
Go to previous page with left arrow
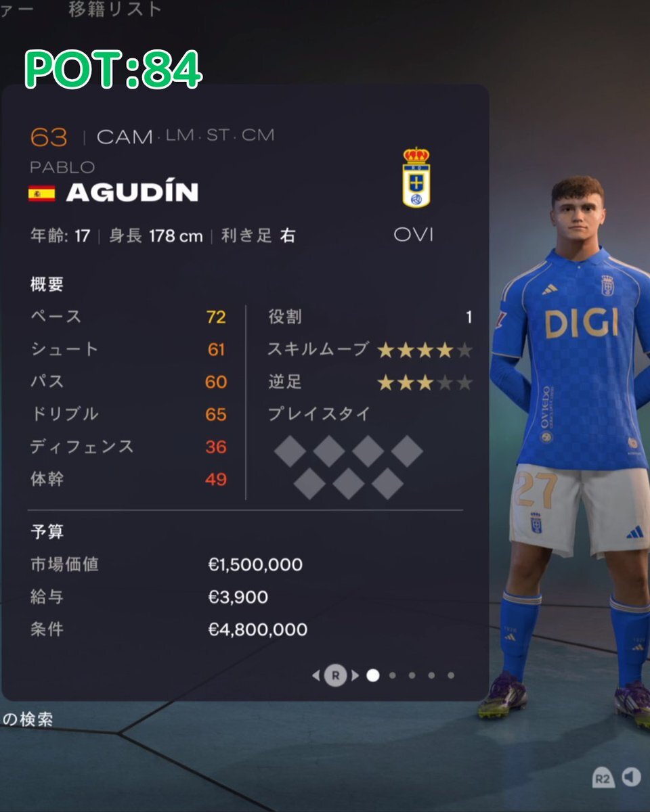315,675
